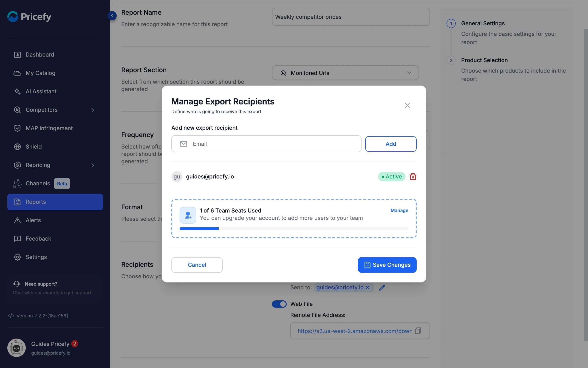Click the Alerts warning triangle icon
The height and width of the screenshot is (368, 588).
click(x=17, y=220)
